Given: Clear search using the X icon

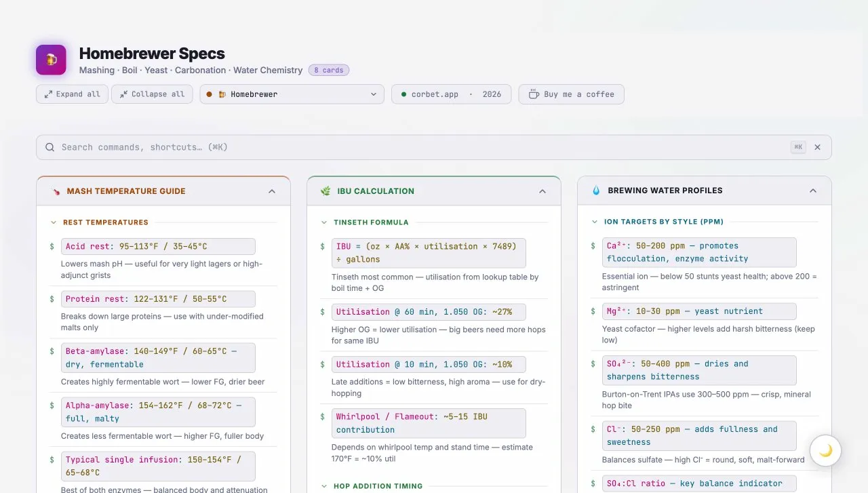Looking at the screenshot, I should 817,147.
